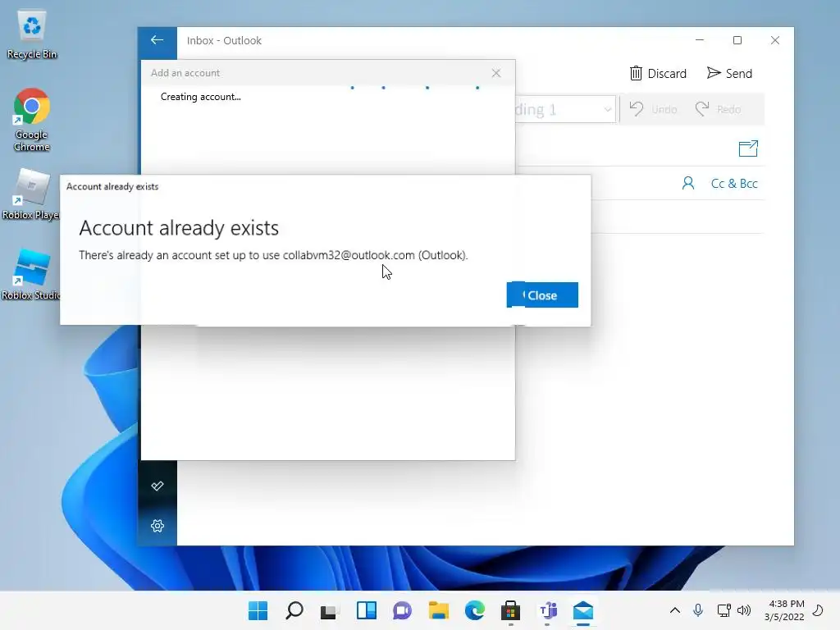Open the clock showing 4:38 PM
Viewport: 840px width, 630px height.
tap(784, 610)
